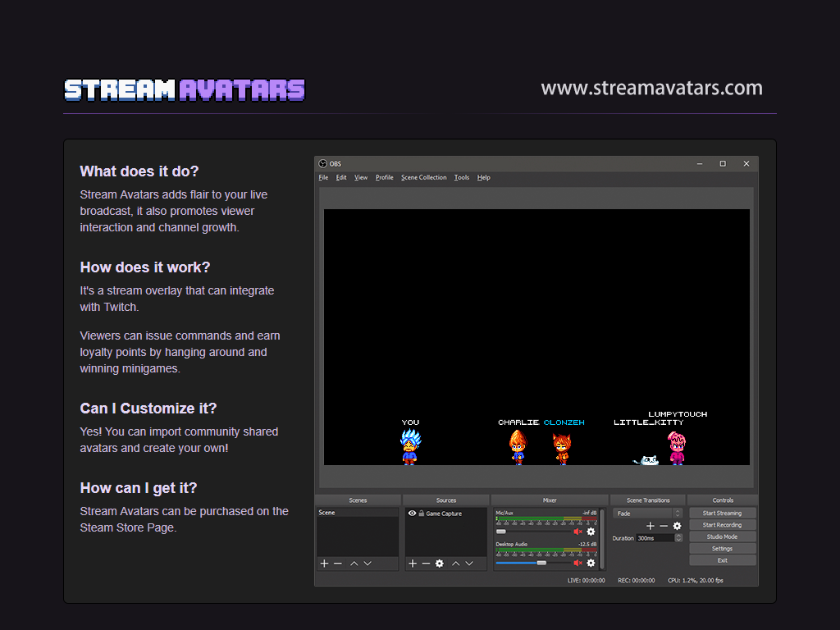
Task: Open the Desktop Audio settings gear
Action: click(x=591, y=563)
